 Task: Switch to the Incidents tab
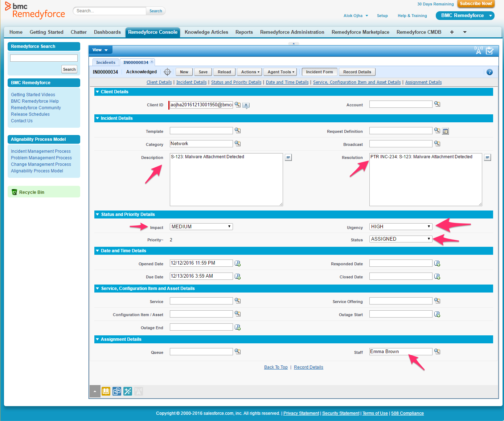point(106,62)
